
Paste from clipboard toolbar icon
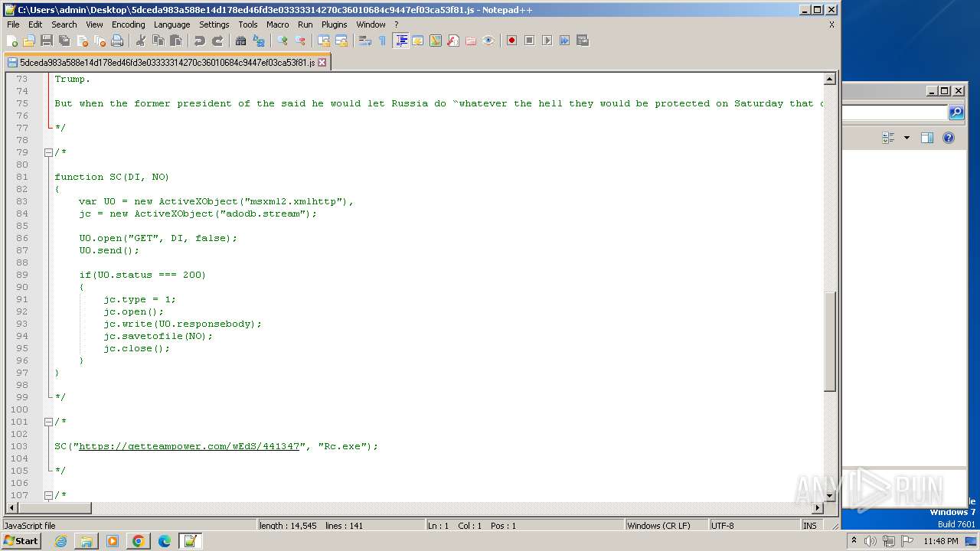[175, 41]
